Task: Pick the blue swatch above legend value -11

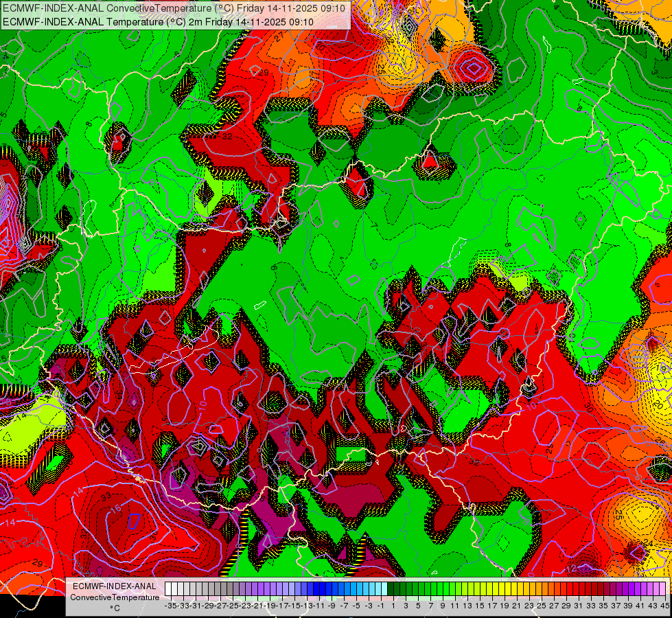Action: [x=316, y=589]
